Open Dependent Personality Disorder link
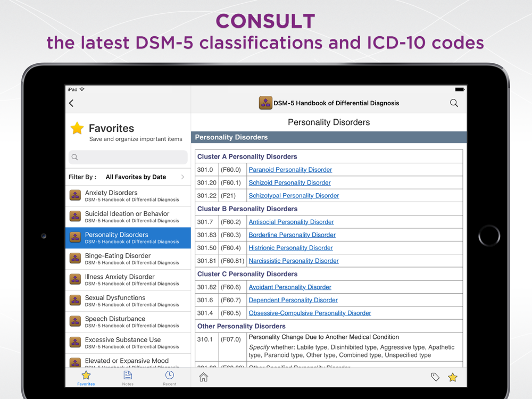Screen dimensions: 532x399 tap(293, 300)
